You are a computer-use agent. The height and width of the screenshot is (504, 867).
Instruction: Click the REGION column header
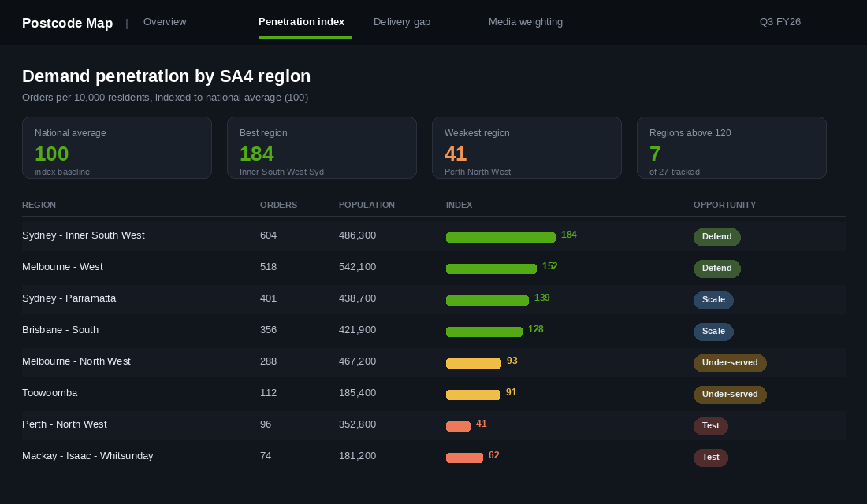pyautogui.click(x=39, y=205)
